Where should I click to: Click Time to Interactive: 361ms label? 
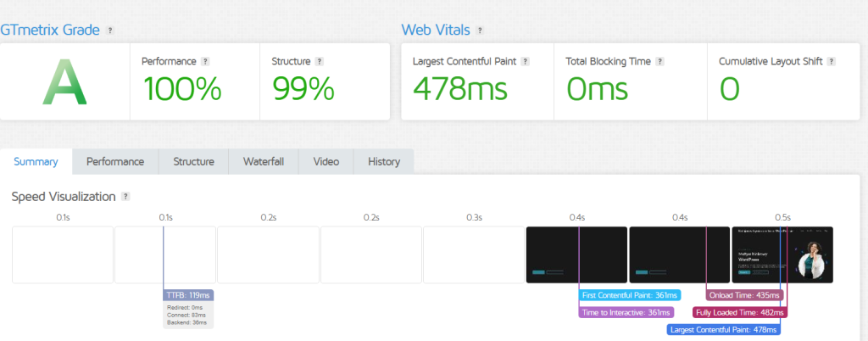point(626,313)
